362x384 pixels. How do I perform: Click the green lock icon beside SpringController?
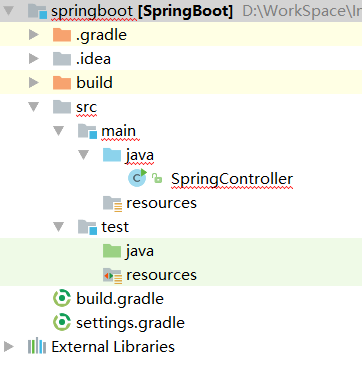click(157, 178)
